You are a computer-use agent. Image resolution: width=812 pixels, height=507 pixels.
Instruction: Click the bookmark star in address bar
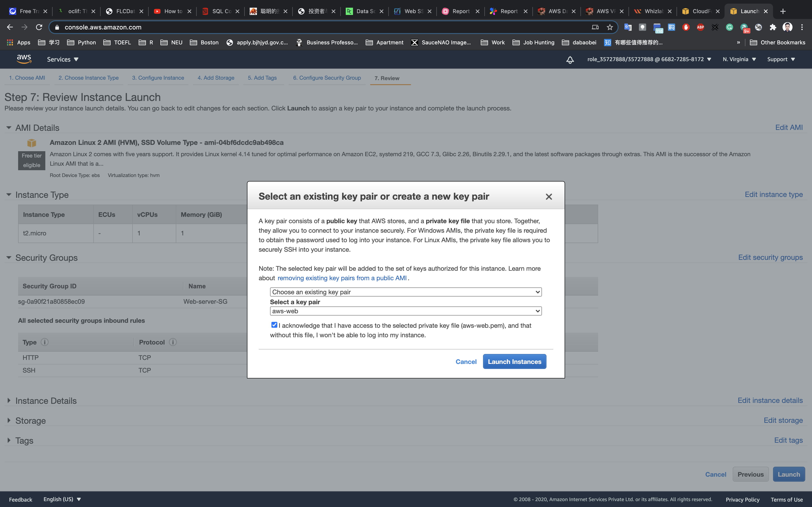tap(610, 27)
